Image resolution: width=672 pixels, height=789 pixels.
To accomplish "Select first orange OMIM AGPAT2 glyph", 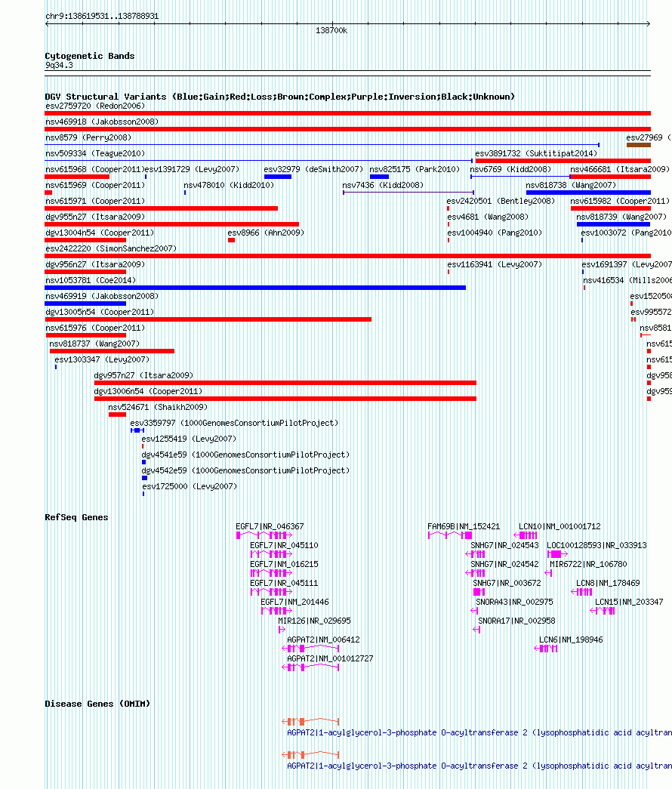I will tap(310, 722).
